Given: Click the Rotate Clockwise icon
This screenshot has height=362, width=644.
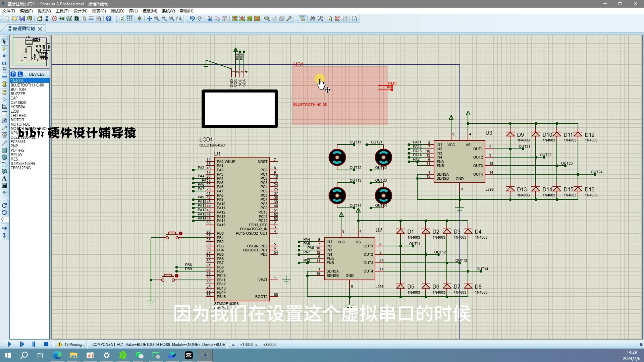Looking at the screenshot, I should (x=4, y=205).
